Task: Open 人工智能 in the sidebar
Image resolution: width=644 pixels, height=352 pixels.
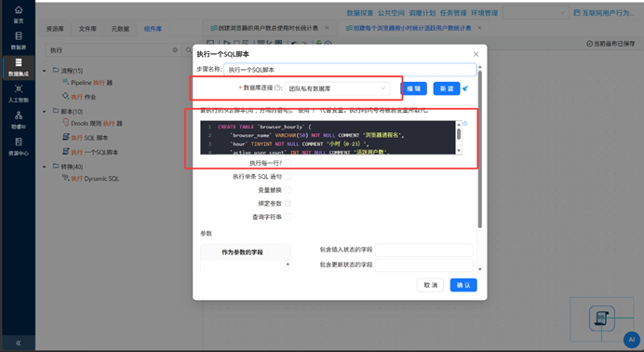Action: point(18,94)
